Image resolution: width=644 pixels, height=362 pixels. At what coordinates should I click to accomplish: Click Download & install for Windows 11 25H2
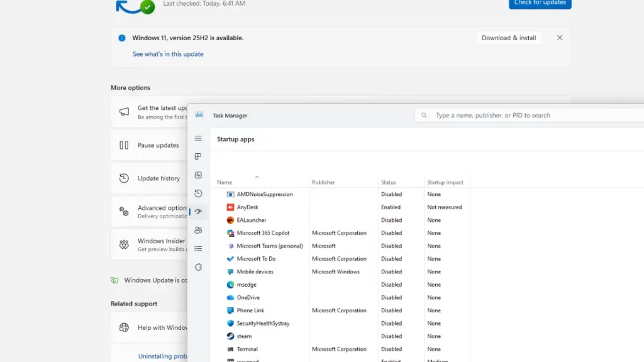[508, 38]
